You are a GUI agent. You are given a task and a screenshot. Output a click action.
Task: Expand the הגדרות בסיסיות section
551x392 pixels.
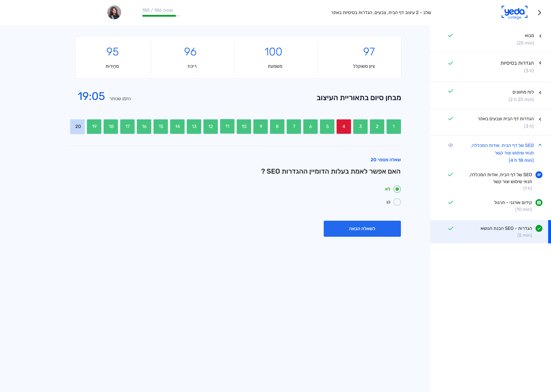[x=540, y=63]
